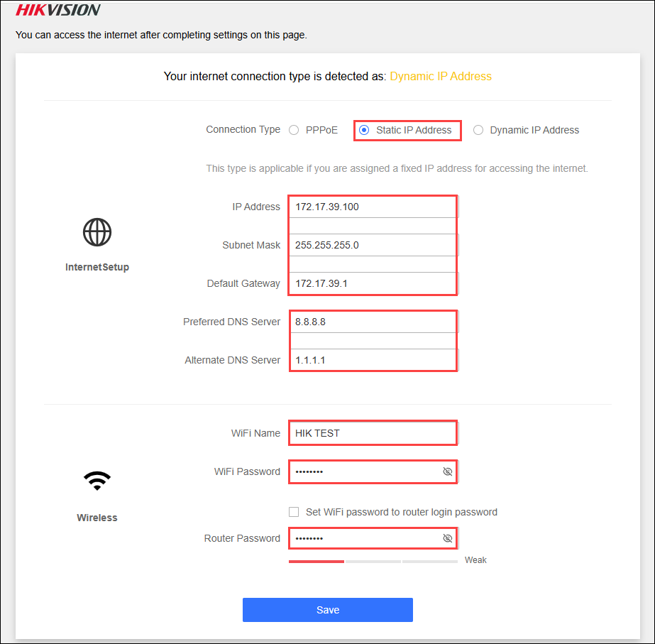Click the Router Password field
The height and width of the screenshot is (644, 655).
[362, 538]
